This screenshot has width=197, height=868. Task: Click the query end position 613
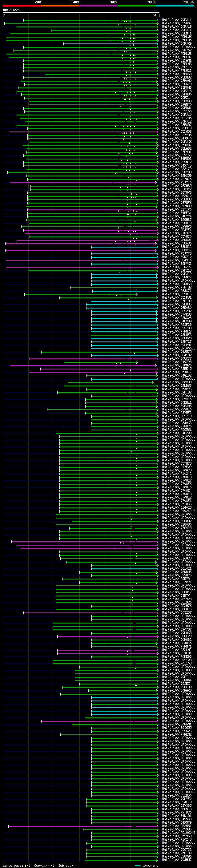(155, 15)
